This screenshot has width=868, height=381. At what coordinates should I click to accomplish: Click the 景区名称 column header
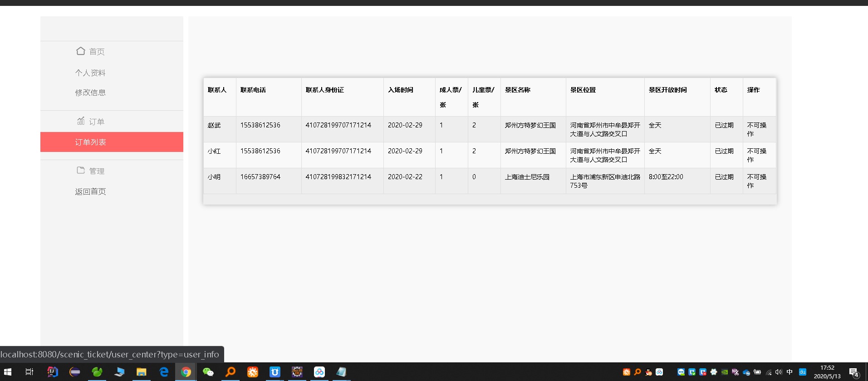tap(517, 90)
